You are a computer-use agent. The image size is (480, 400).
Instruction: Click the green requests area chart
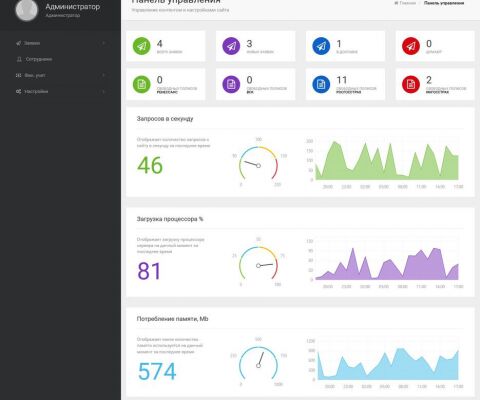(387, 161)
